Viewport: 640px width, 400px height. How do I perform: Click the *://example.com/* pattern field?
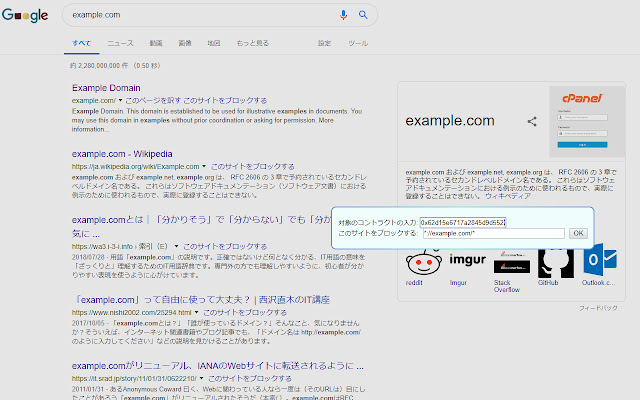(x=493, y=233)
